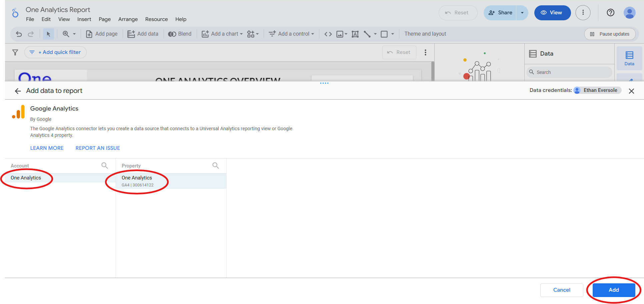Open the LEARN MORE link
Viewport: 644px width, 304px height.
(x=47, y=148)
